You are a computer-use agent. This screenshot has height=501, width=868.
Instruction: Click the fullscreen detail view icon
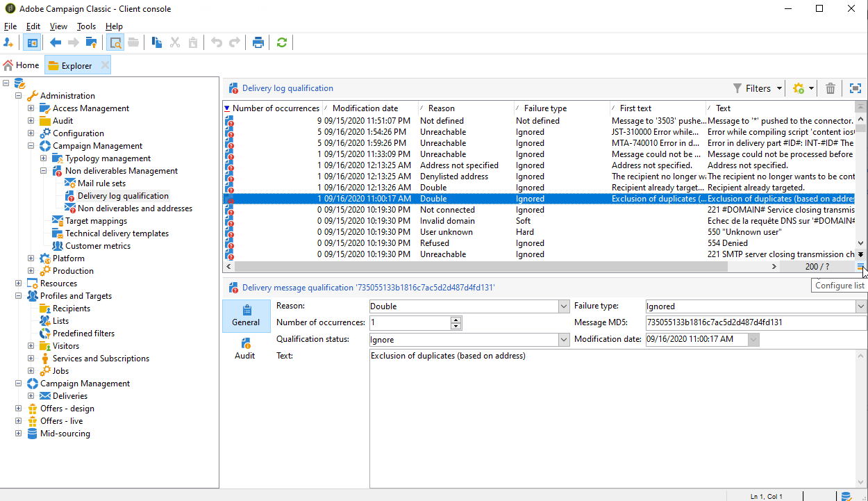coord(856,88)
